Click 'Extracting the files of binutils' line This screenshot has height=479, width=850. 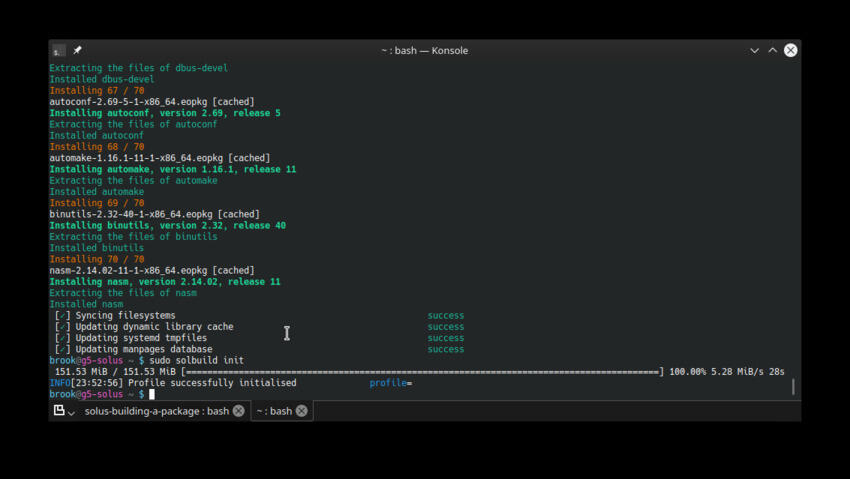coord(133,237)
